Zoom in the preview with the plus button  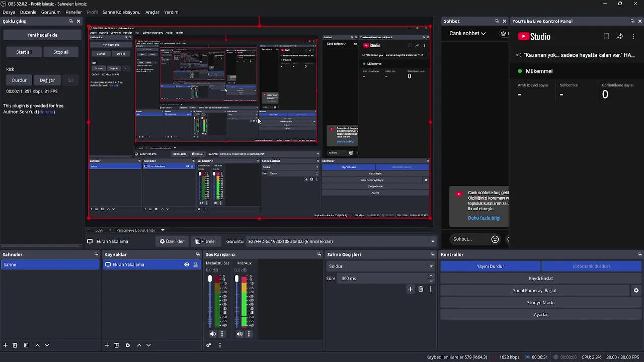110,230
